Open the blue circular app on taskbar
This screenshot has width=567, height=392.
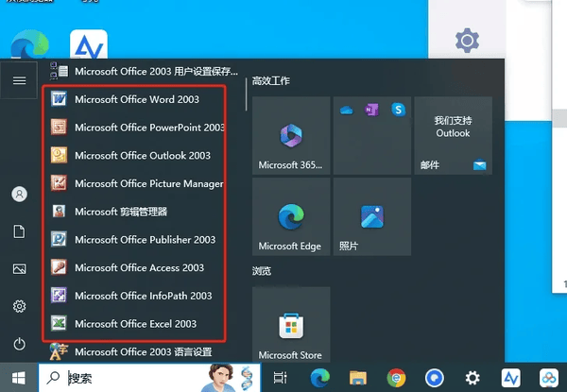435,378
